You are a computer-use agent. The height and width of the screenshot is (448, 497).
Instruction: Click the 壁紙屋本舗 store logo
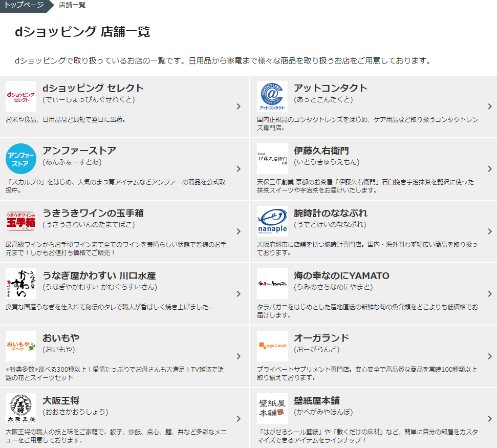[x=272, y=409]
